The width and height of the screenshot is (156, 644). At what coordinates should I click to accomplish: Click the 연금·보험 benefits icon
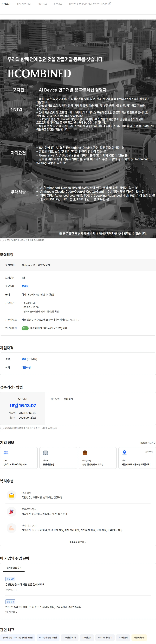tap(12, 495)
